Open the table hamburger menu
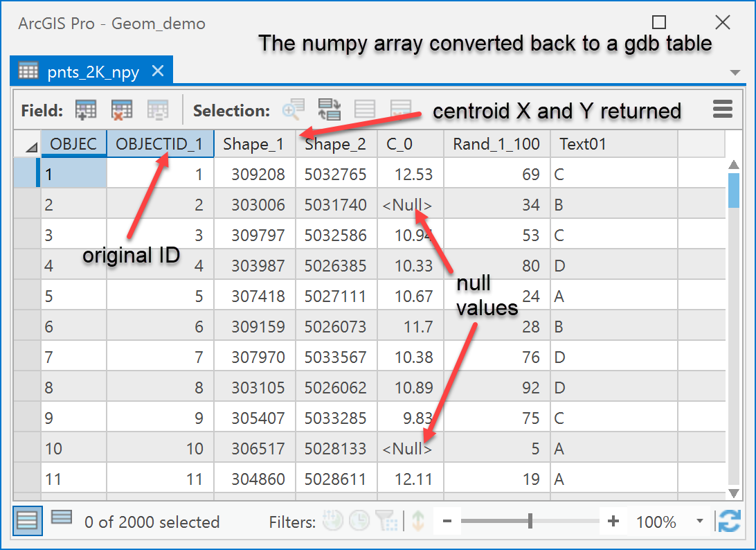 tap(723, 109)
